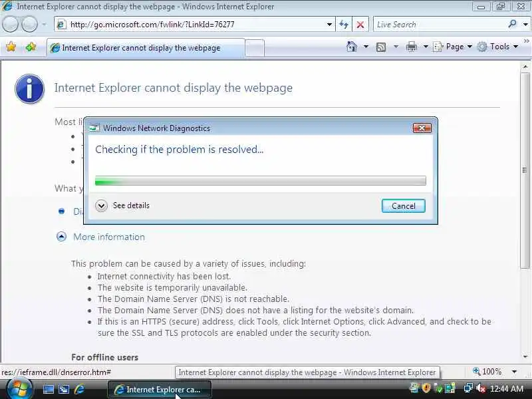Select the 'Internet Explorer cannot display the webpage' tab

[x=146, y=48]
